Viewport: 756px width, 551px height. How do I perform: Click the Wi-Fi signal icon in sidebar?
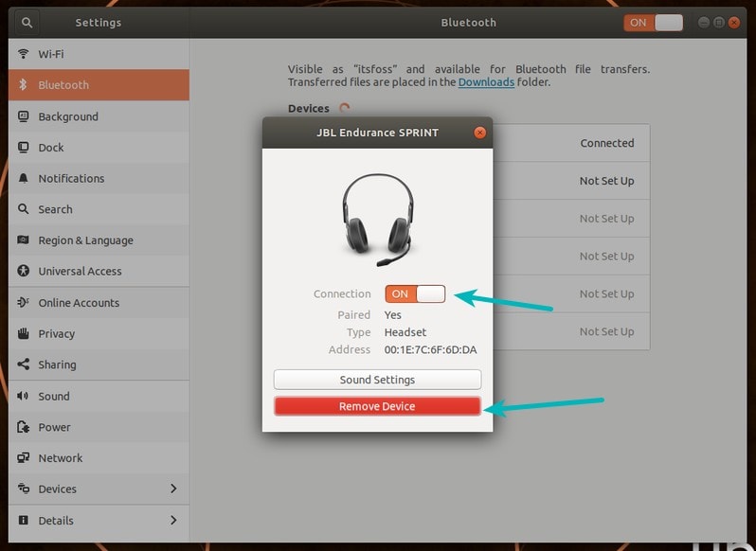point(23,53)
